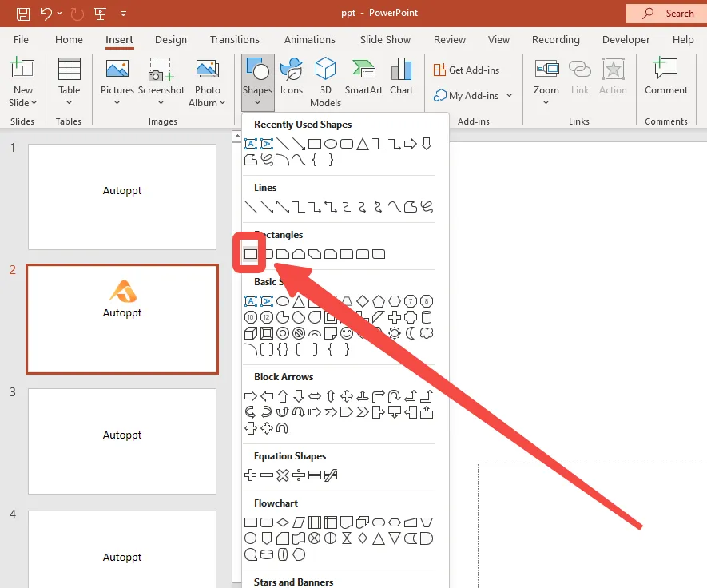Screen dimensions: 707x588
Task: Select the Moon shape
Action: (x=411, y=333)
